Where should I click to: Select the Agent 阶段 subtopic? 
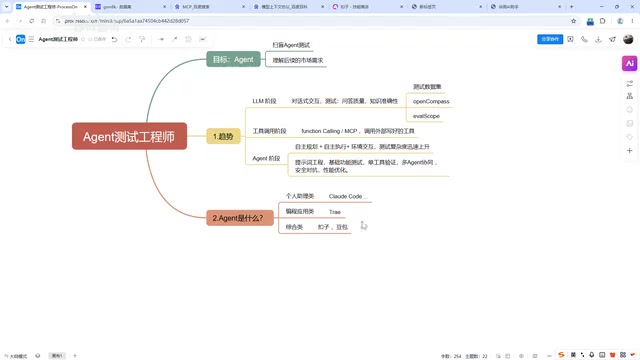point(266,158)
